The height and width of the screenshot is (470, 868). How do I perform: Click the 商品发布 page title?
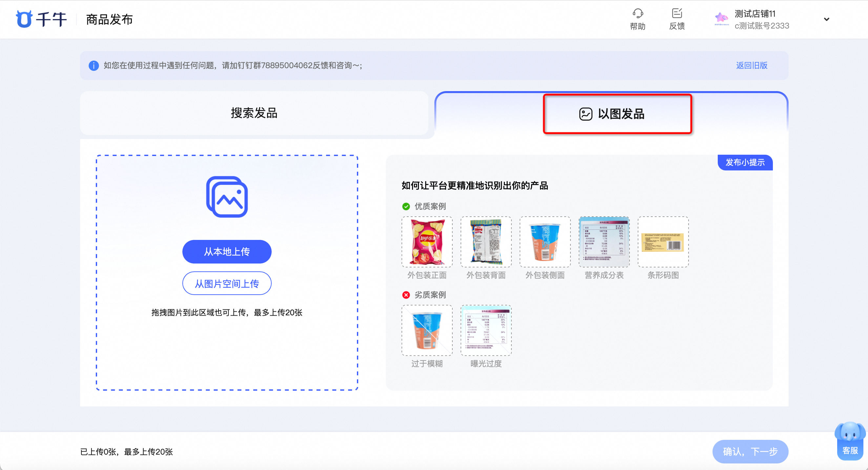coord(110,19)
